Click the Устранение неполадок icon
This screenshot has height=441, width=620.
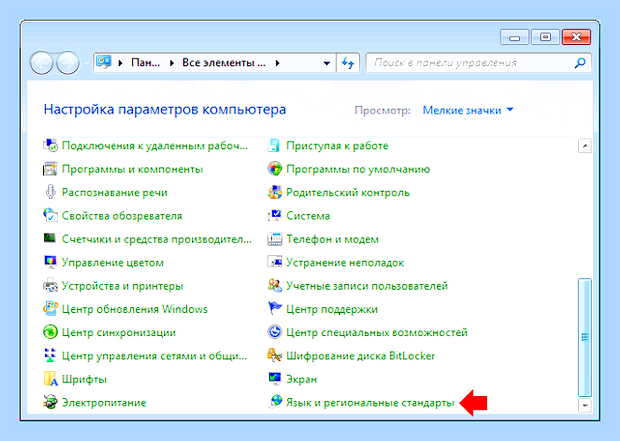pos(274,262)
